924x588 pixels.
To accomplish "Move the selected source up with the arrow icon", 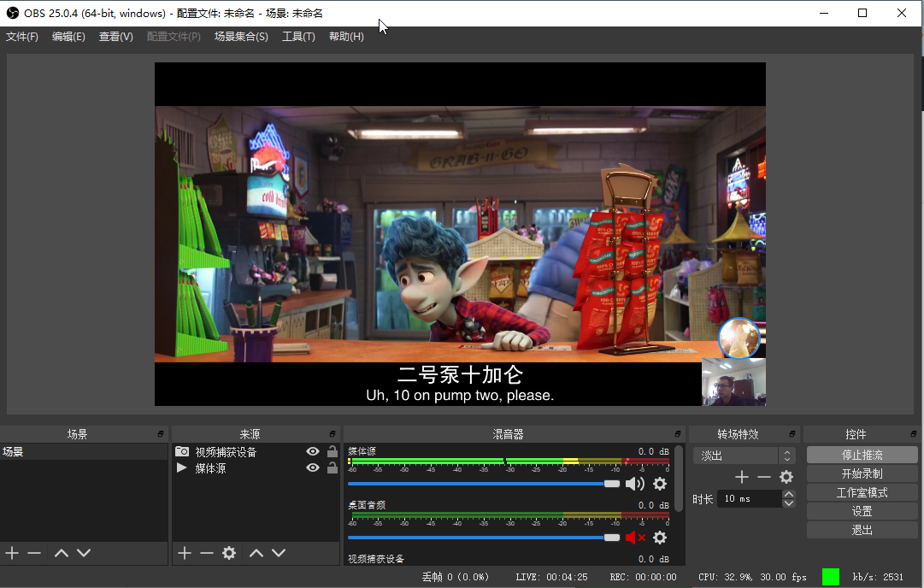I will coord(256,553).
